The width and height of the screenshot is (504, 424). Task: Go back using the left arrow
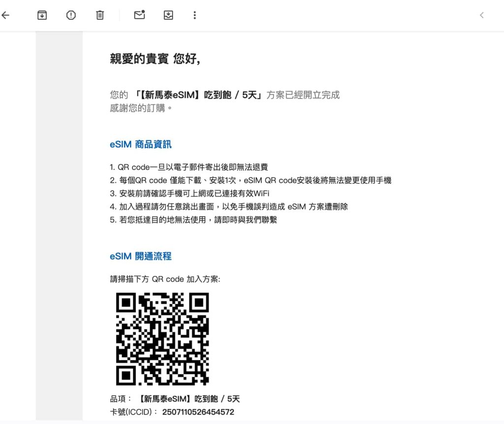5,15
